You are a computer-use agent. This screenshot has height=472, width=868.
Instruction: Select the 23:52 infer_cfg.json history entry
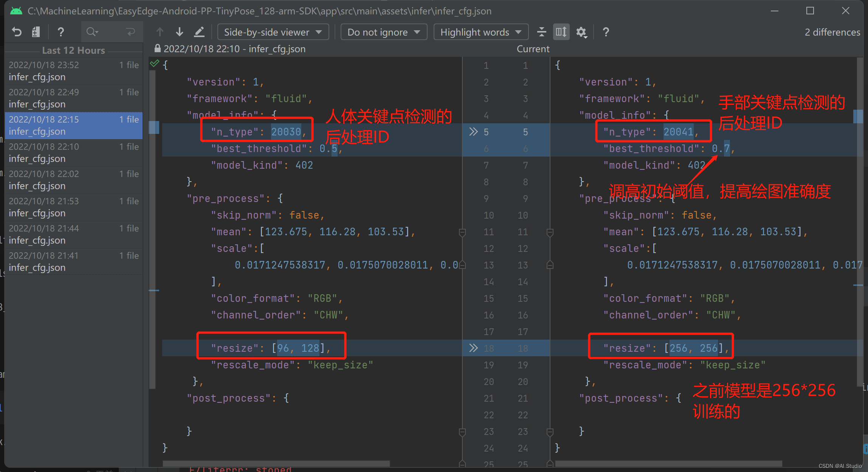74,71
